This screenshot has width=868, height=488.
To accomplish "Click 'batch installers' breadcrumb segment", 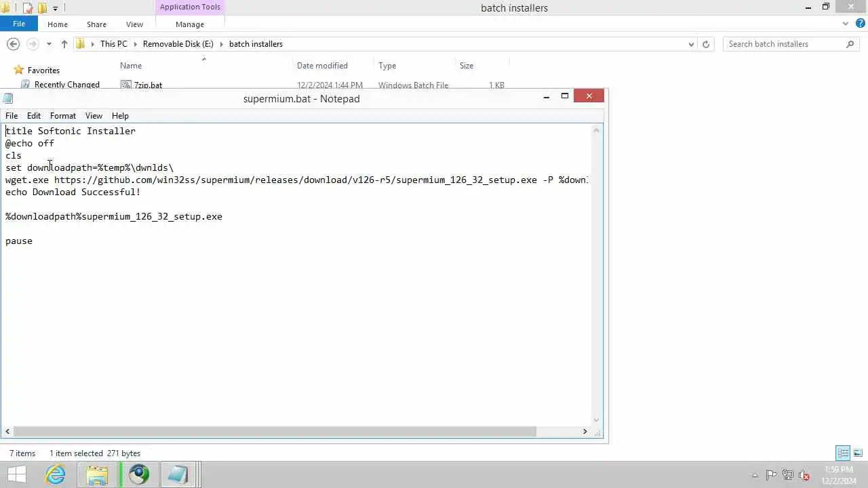I will pos(256,44).
